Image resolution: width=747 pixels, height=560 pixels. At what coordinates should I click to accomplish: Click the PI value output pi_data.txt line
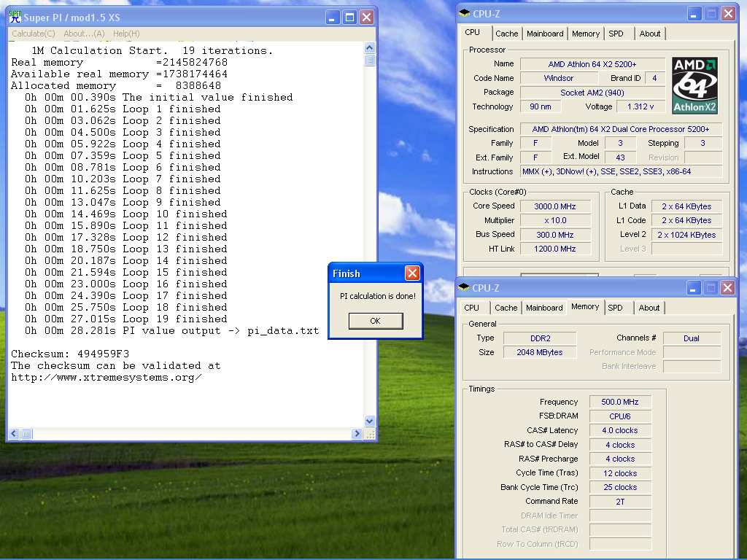pyautogui.click(x=172, y=331)
